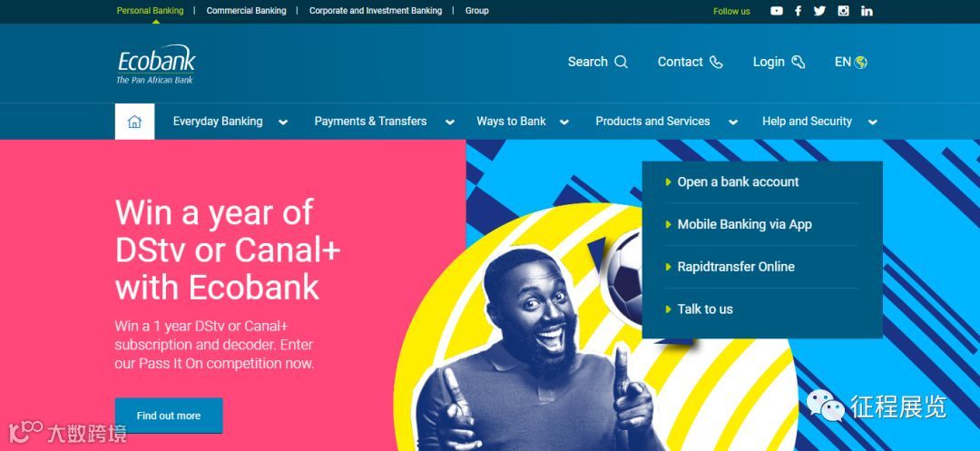Click the Find out more button
The image size is (980, 451).
(x=169, y=416)
